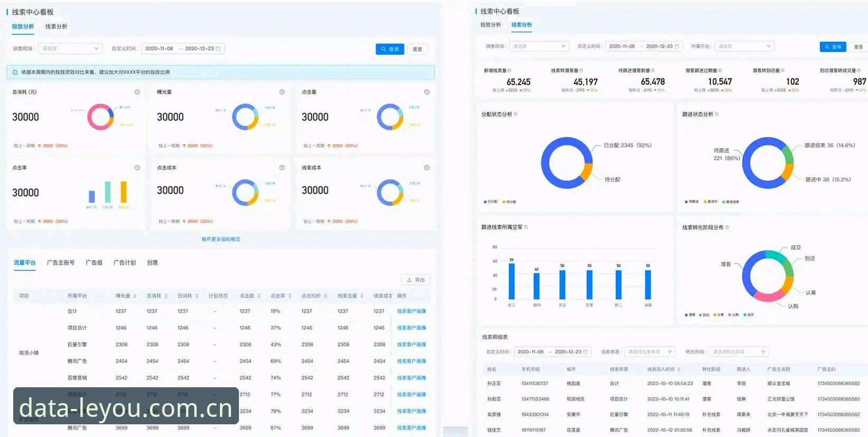Select 广告主账号 tab above table

click(60, 263)
